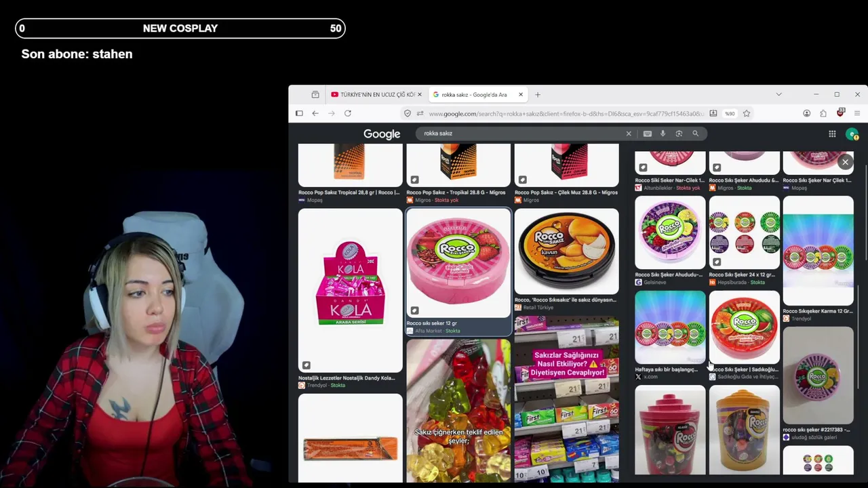Open the on-screen keyboard input tool
868x488 pixels.
(648, 134)
